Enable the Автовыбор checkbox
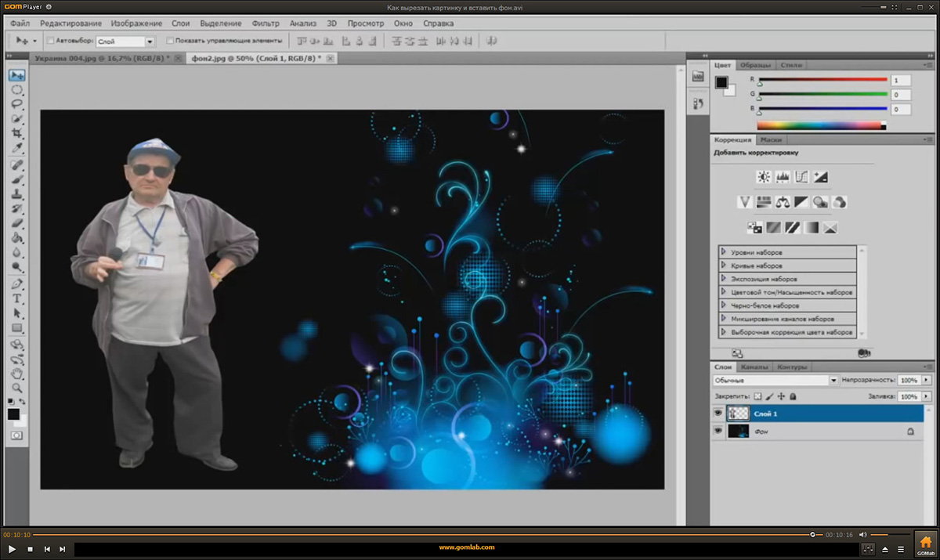This screenshot has width=940, height=560. point(51,41)
